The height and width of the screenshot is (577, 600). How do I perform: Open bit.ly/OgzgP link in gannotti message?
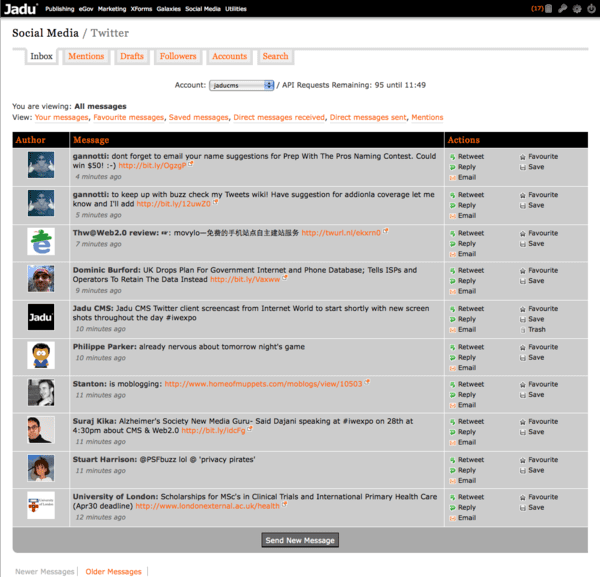pos(152,166)
